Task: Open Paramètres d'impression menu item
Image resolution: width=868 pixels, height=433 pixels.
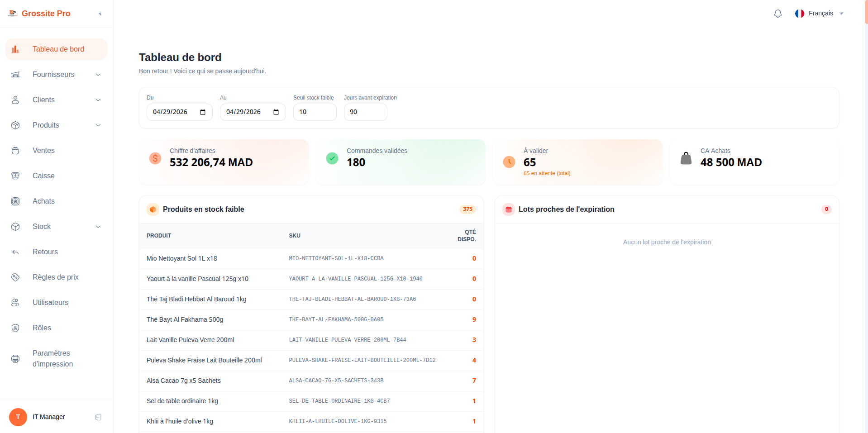Action: point(56,359)
